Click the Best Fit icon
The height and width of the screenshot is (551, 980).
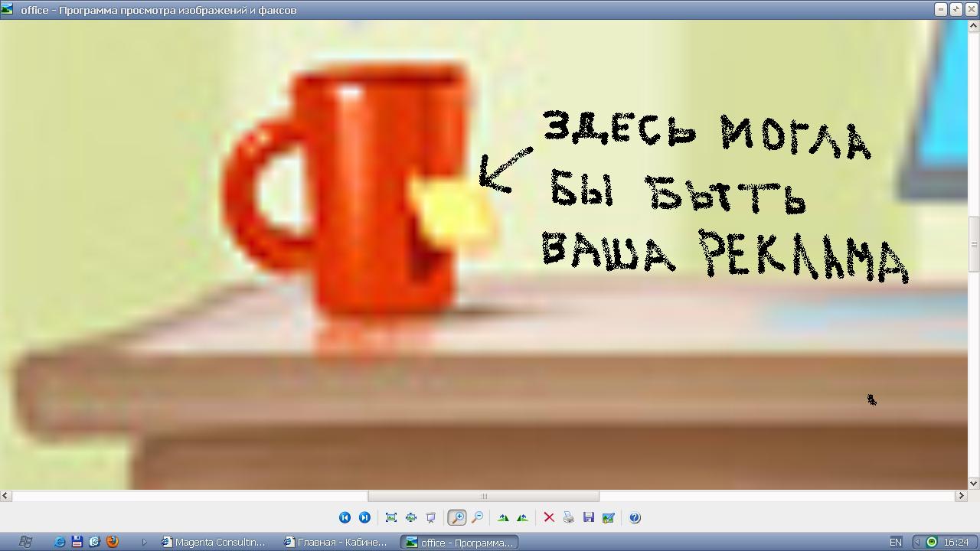pos(391,518)
